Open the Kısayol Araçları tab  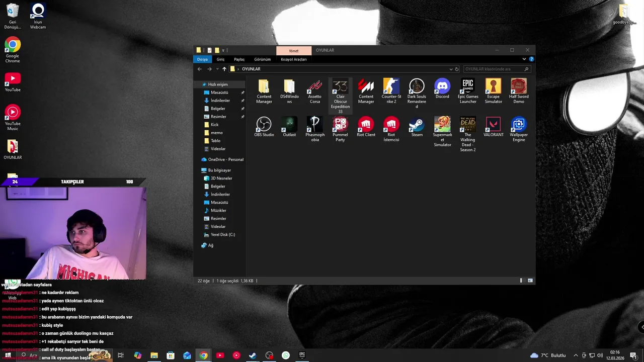tap(293, 59)
